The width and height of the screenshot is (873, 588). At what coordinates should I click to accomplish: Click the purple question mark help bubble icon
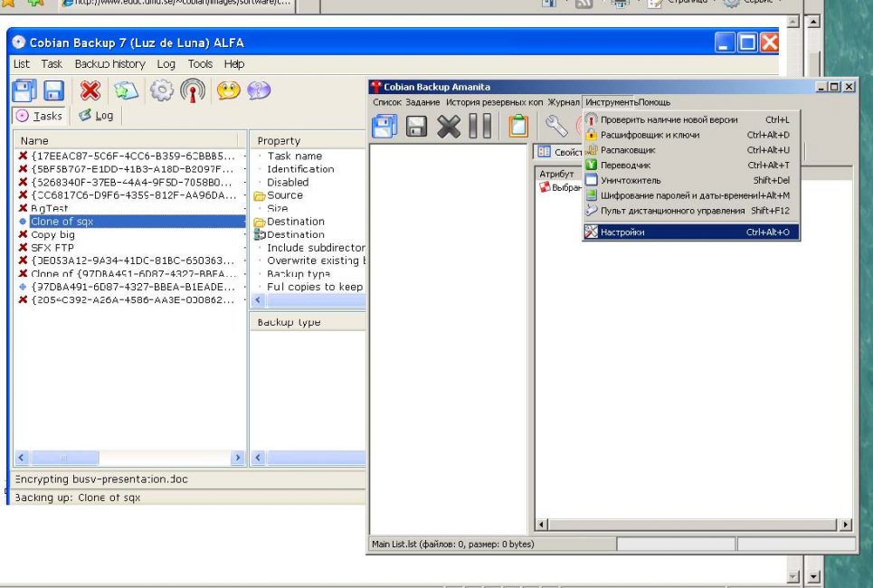pyautogui.click(x=259, y=90)
